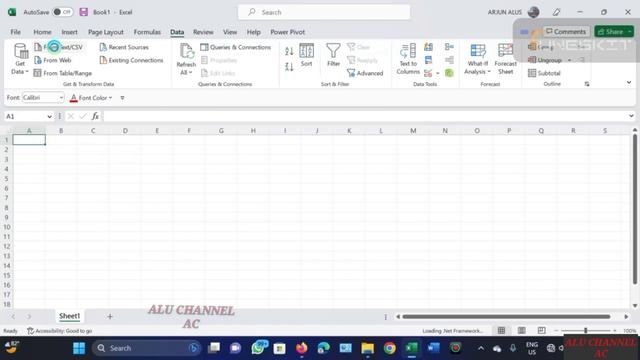Image resolution: width=640 pixels, height=360 pixels.
Task: Open the Sort dialog
Action: (x=307, y=55)
